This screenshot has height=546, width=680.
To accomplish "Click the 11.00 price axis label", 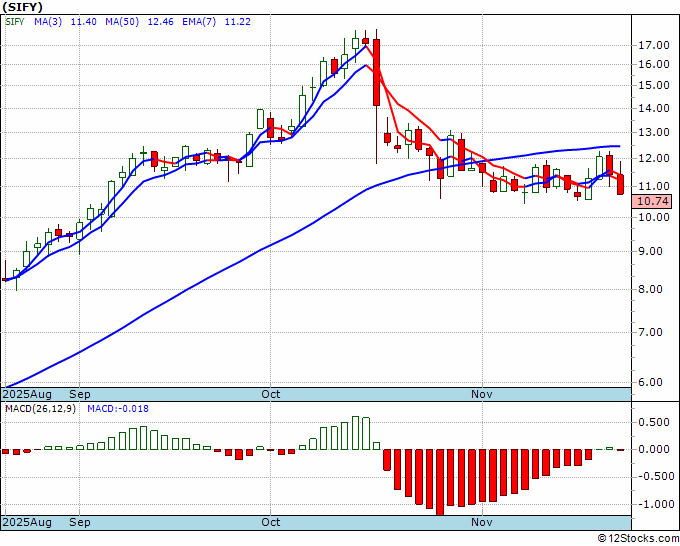I will pos(654,186).
